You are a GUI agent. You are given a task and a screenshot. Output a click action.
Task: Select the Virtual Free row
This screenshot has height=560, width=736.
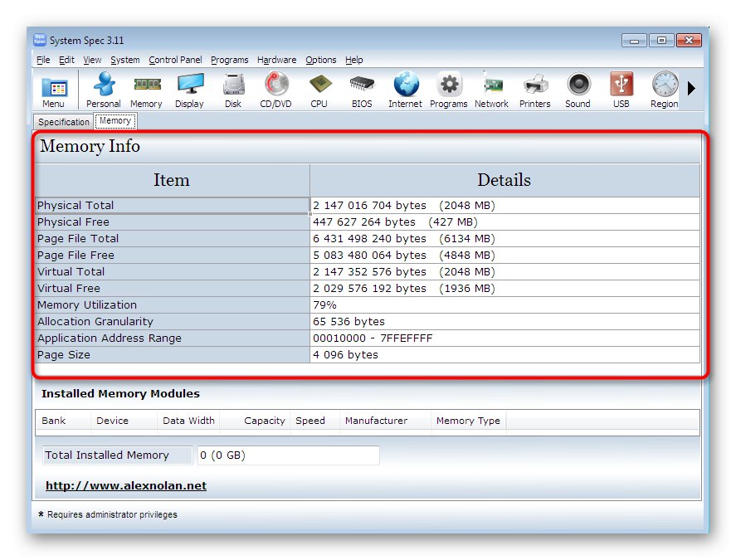coord(367,289)
